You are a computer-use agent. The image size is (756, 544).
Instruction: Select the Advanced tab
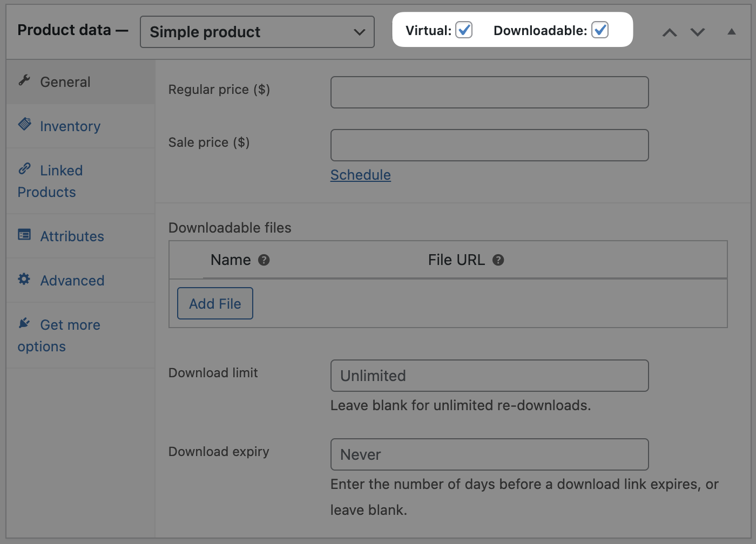click(x=80, y=281)
